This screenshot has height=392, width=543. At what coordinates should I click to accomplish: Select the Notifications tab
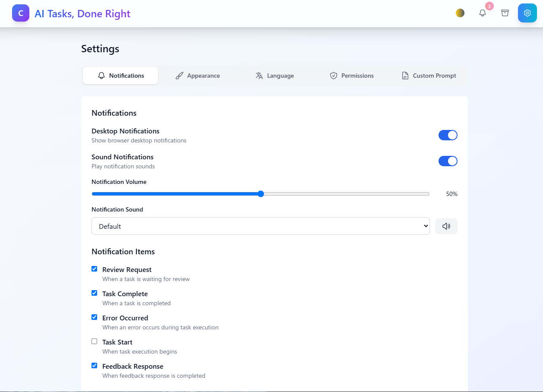pos(120,76)
